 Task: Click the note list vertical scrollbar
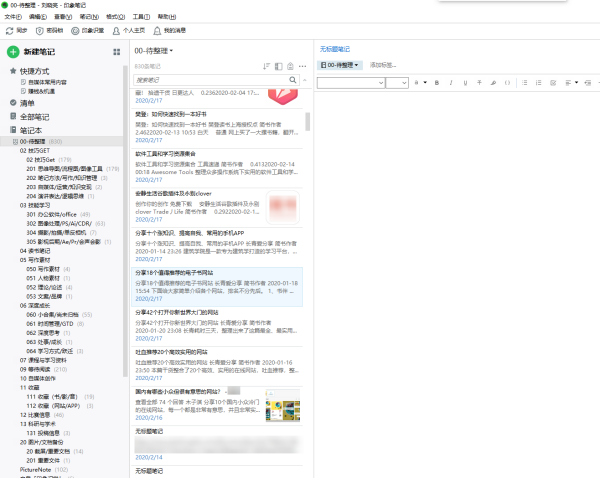pos(307,122)
